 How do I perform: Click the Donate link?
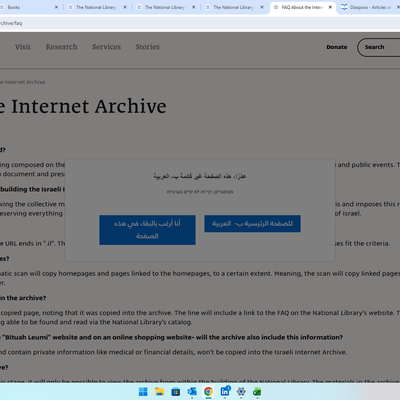(x=337, y=47)
